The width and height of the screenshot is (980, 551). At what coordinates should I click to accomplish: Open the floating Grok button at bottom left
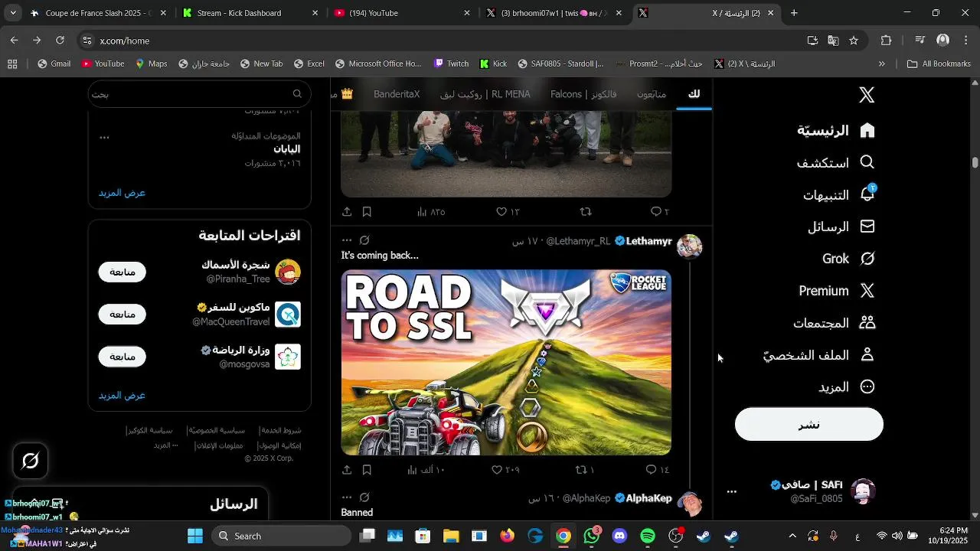click(31, 461)
